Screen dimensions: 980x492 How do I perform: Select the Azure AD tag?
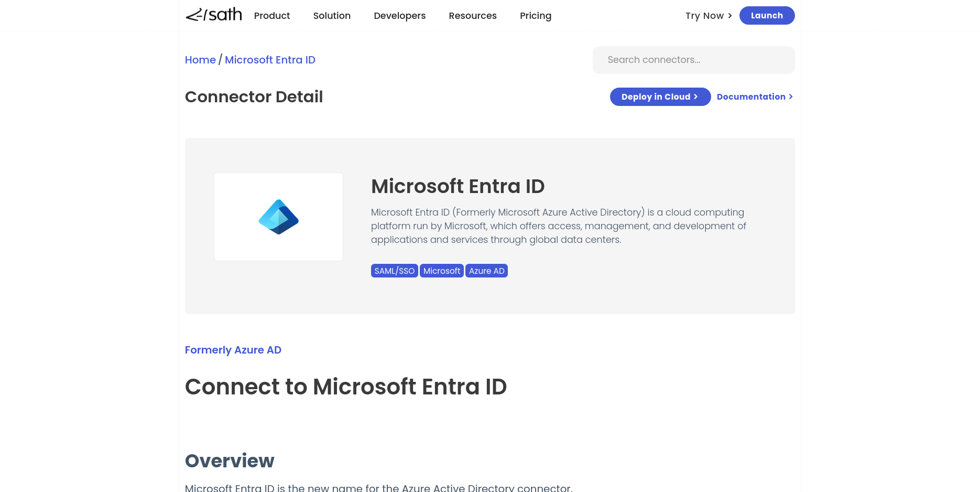click(x=486, y=271)
